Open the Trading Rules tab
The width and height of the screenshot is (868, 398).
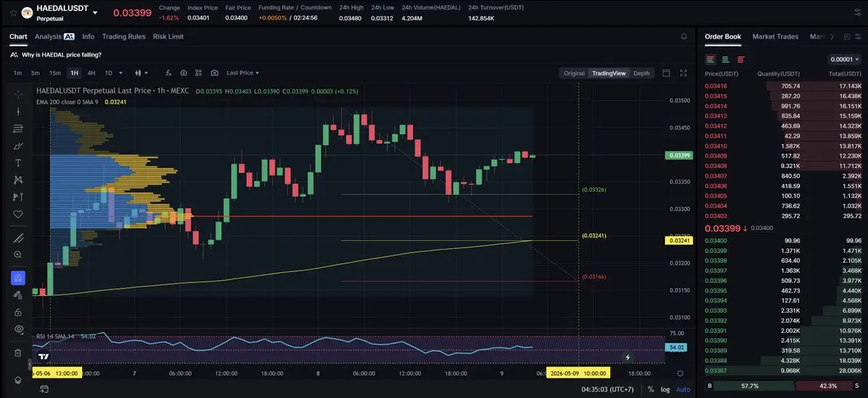124,36
